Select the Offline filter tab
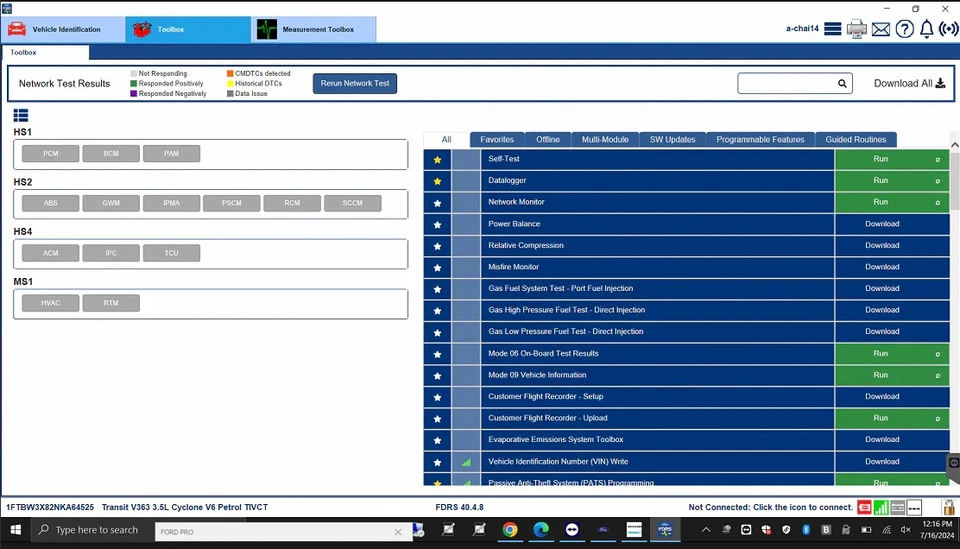 pos(547,140)
